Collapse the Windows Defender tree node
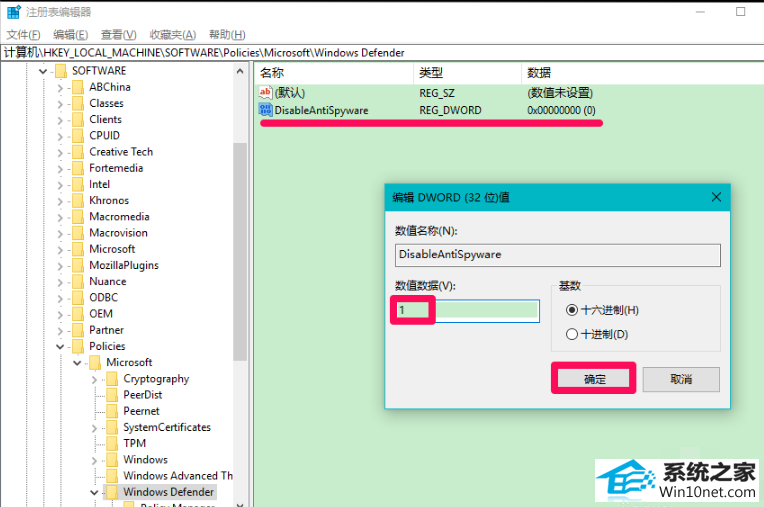 [x=94, y=492]
